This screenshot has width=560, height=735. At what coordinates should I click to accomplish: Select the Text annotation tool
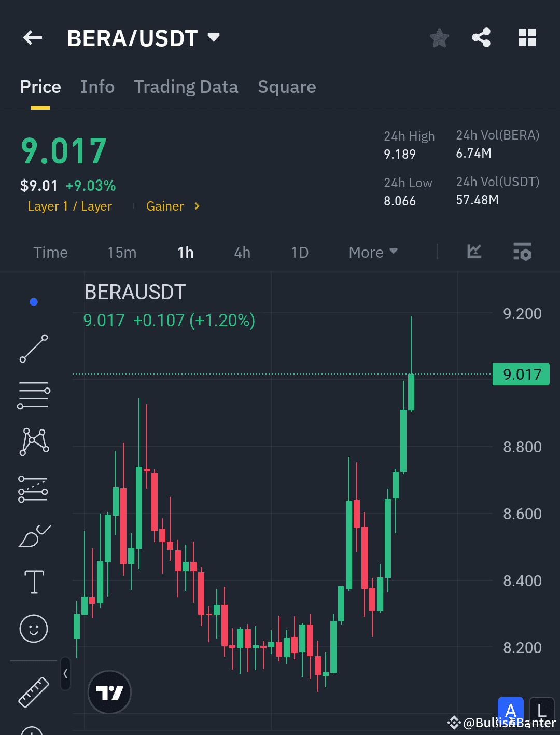pos(33,582)
